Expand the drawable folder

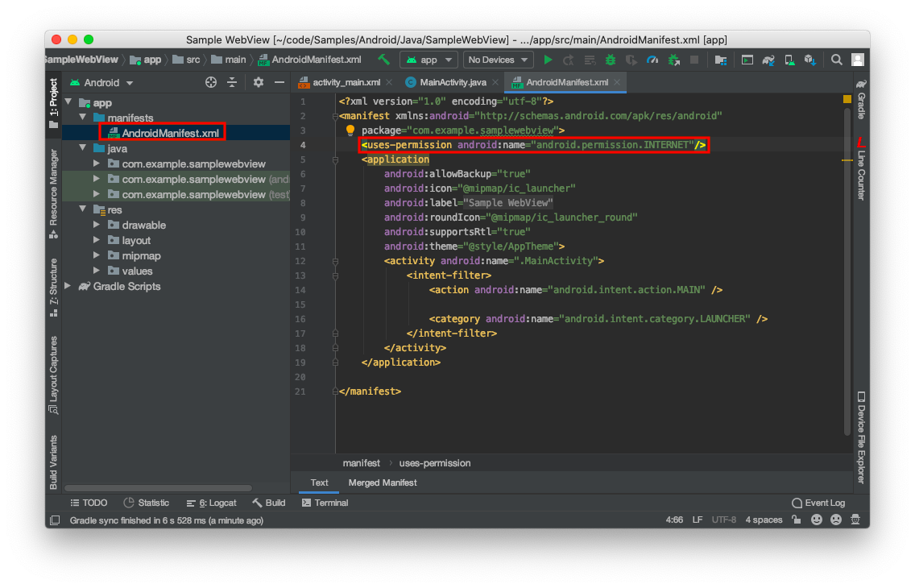97,225
